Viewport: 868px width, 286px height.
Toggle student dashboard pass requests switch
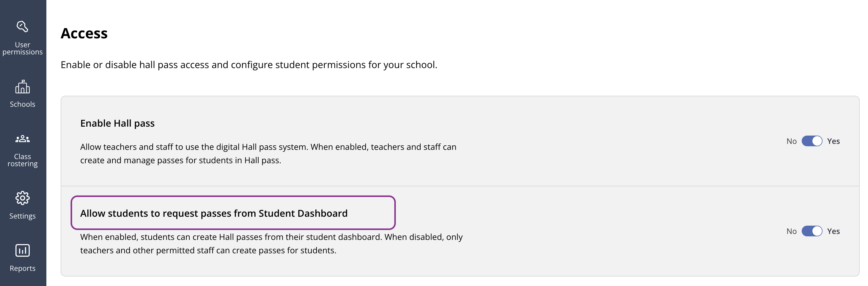pyautogui.click(x=812, y=231)
